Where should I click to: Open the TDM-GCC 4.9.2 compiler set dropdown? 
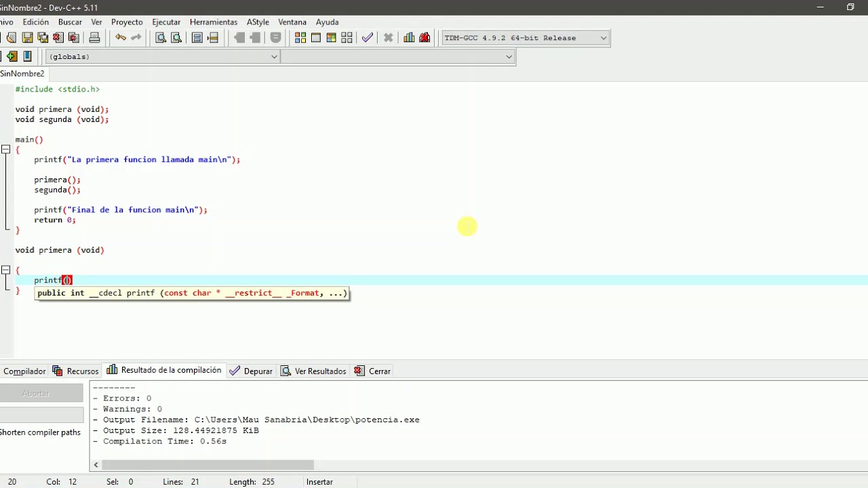click(526, 38)
